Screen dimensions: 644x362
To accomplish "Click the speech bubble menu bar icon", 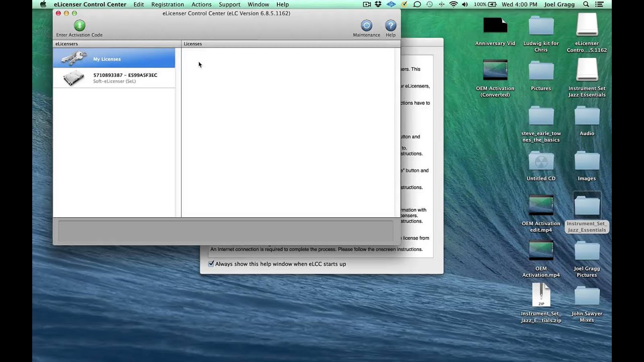I will coord(417,4).
